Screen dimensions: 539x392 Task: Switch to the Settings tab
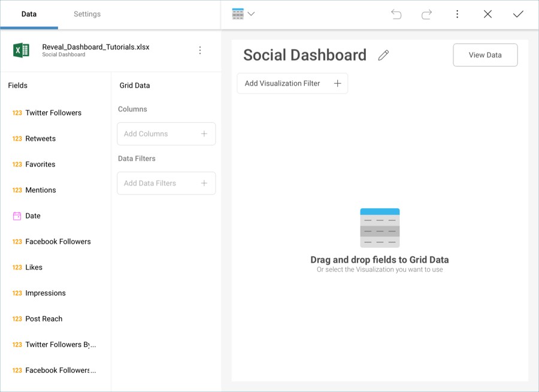(87, 14)
